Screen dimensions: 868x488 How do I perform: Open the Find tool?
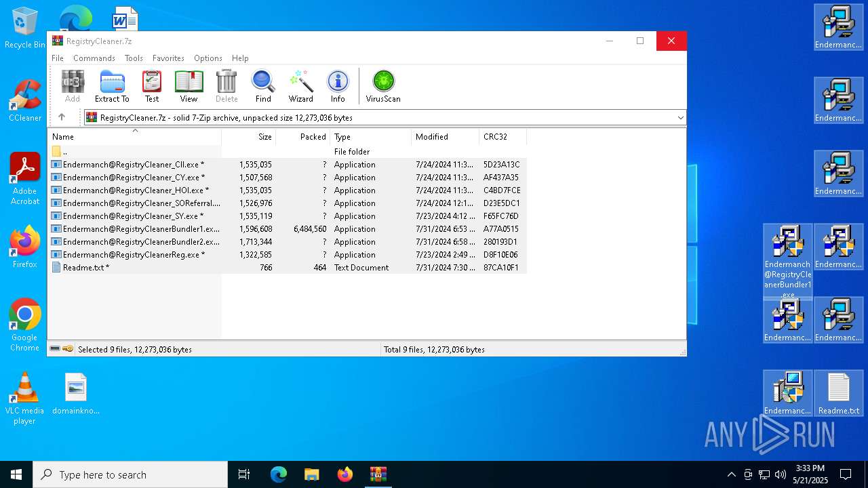pyautogui.click(x=263, y=86)
